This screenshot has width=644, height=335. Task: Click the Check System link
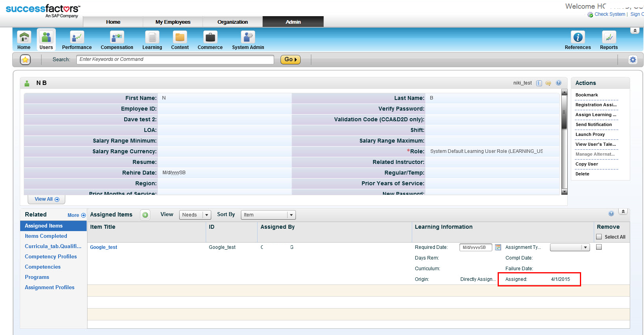tap(610, 14)
